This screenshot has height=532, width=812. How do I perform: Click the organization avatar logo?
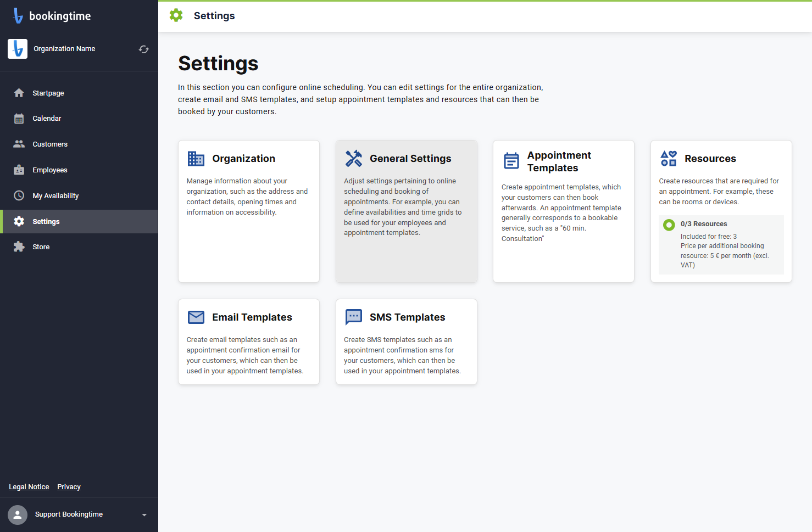(18, 49)
